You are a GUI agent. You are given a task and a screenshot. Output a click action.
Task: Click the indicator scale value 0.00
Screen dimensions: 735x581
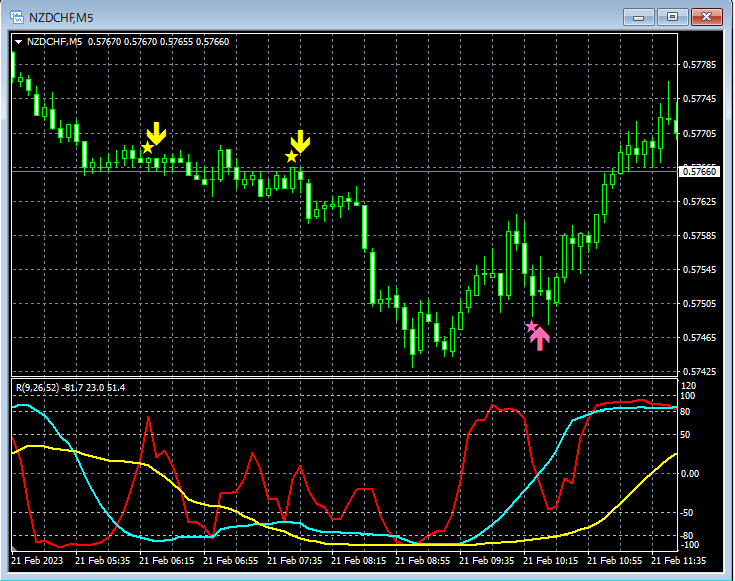point(690,474)
